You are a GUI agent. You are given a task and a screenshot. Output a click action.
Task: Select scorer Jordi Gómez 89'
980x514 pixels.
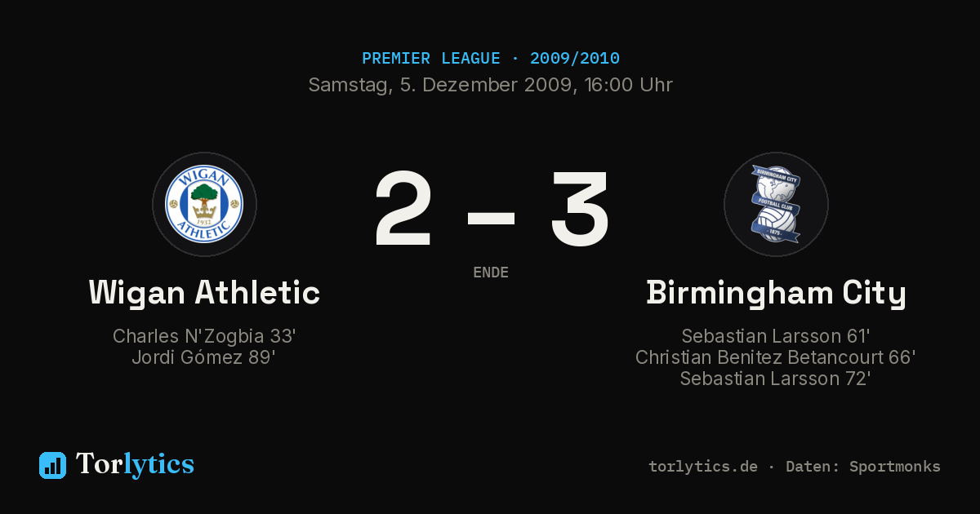coord(204,357)
